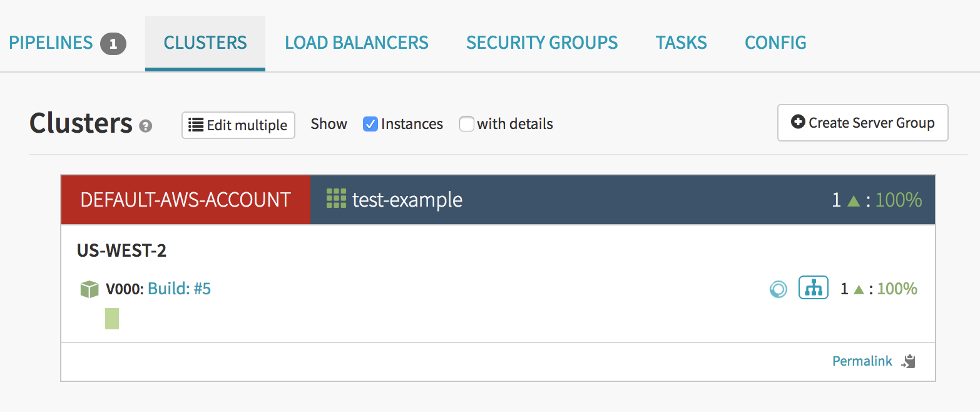
Task: Select the green instance square under V000
Action: pyautogui.click(x=112, y=319)
